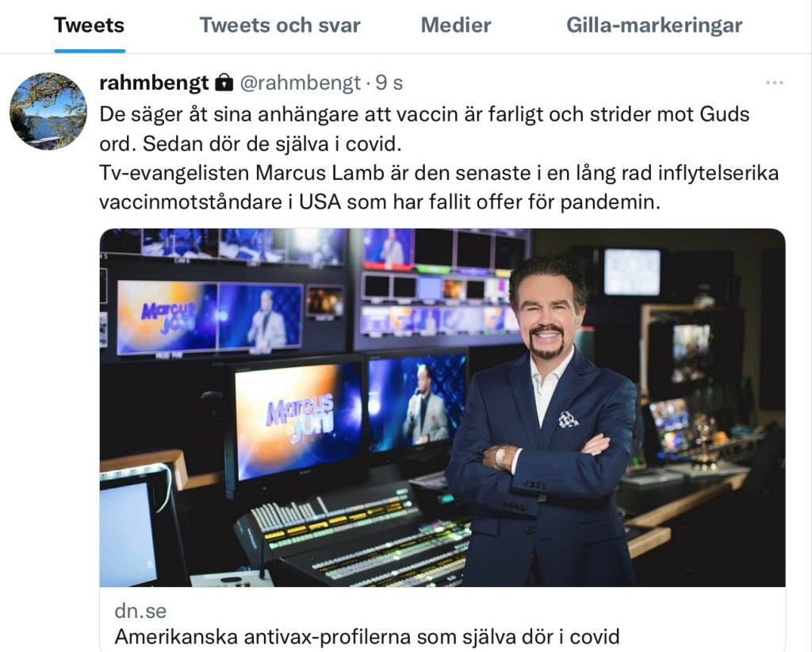The image size is (812, 652).
Task: Click the Marcus & Joni monitor in the image
Action: click(x=298, y=420)
